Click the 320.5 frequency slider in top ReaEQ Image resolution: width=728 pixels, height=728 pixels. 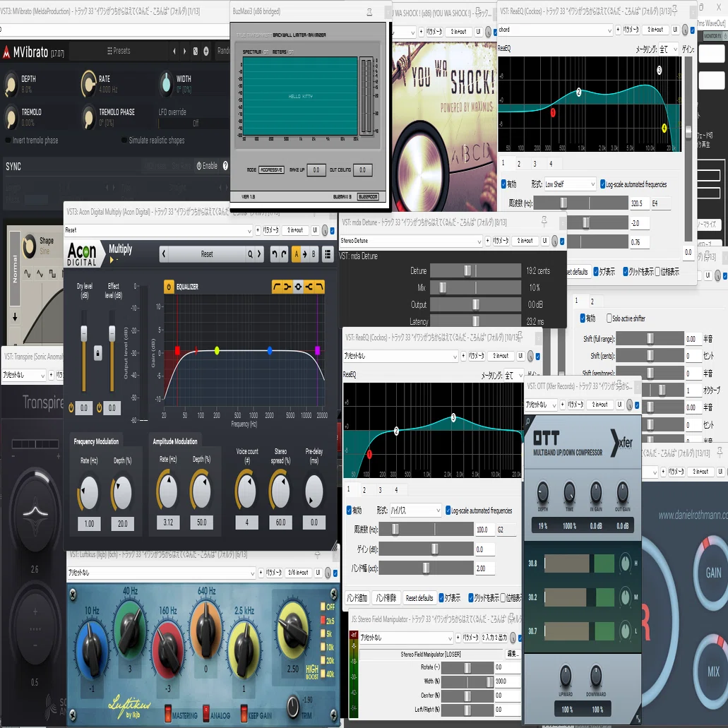pyautogui.click(x=580, y=203)
